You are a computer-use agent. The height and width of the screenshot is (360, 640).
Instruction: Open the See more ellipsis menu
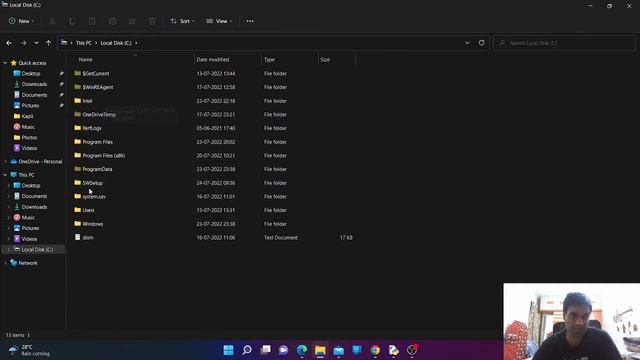pyautogui.click(x=250, y=21)
